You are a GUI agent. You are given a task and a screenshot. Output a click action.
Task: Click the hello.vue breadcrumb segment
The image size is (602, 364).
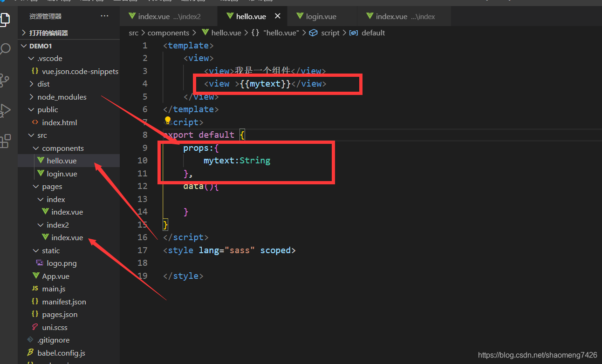point(221,33)
